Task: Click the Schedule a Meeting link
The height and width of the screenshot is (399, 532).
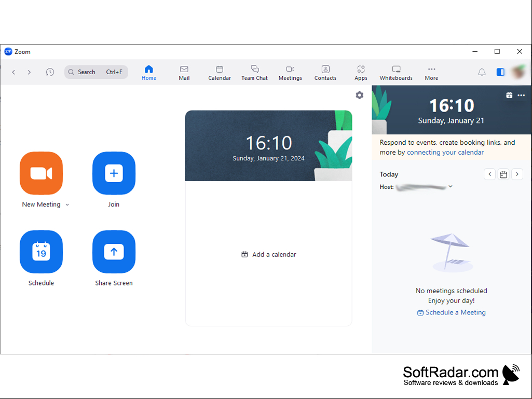Action: click(451, 312)
